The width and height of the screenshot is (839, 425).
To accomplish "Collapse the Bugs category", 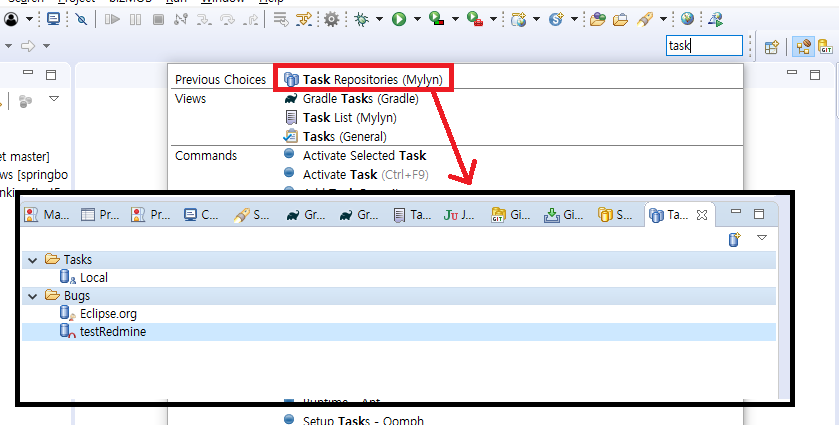I will tap(33, 296).
